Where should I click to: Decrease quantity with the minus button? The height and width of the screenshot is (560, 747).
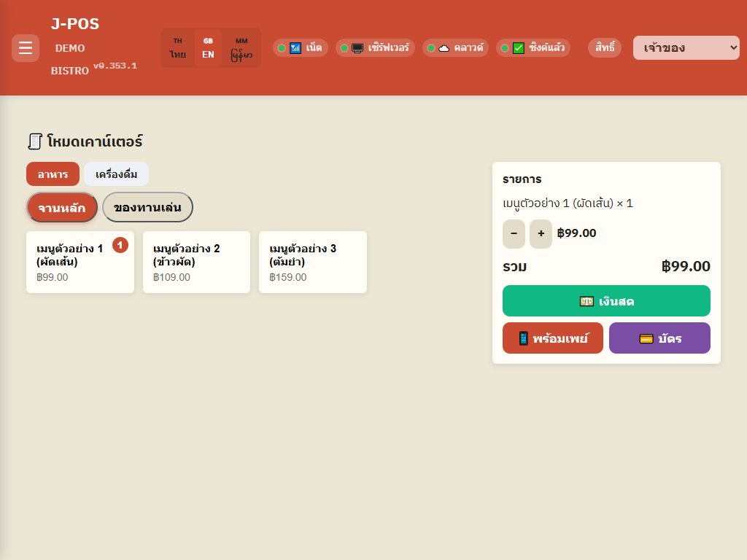(514, 234)
